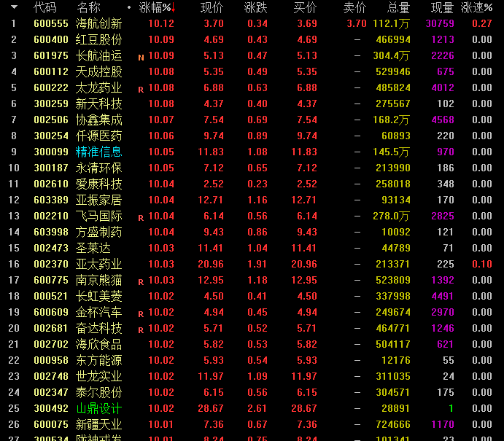504x441 pixels.
Task: Click stock code 000521
Action: point(51,296)
